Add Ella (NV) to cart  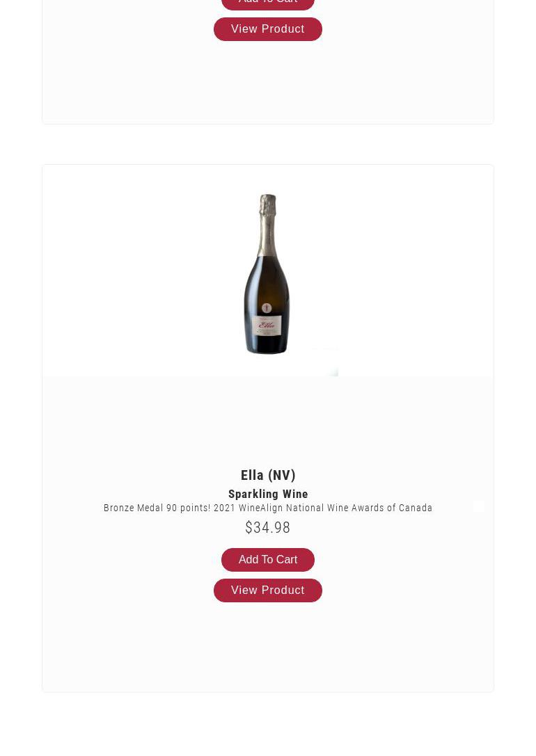(268, 560)
